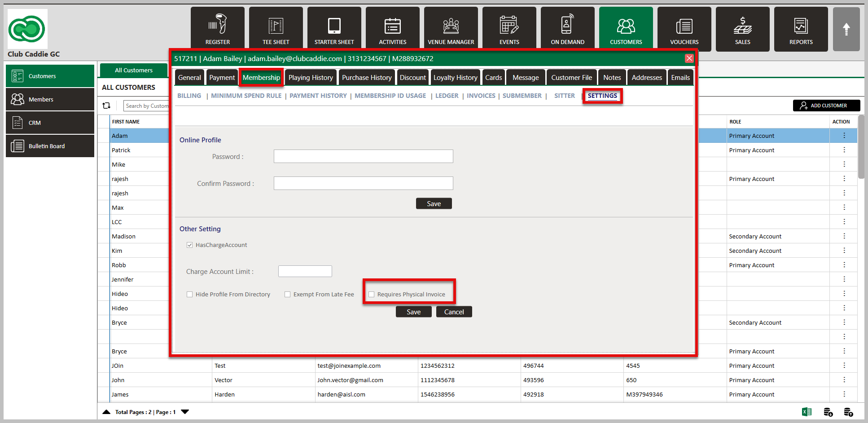This screenshot has height=423, width=868.
Task: Open the Customer File tab
Action: point(572,77)
